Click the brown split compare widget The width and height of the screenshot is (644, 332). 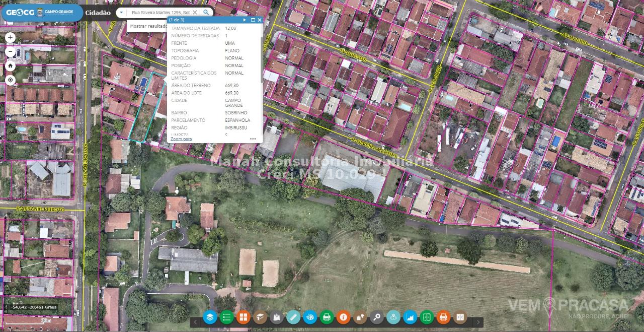tap(460, 317)
